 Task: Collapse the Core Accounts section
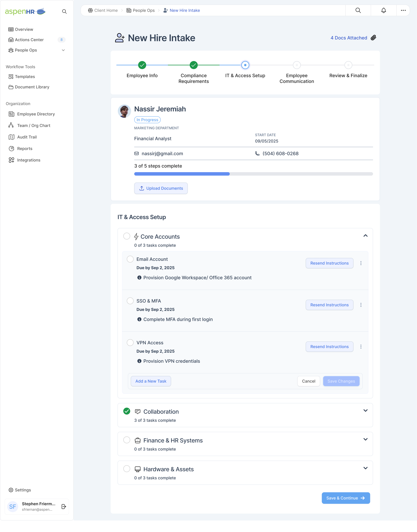click(365, 236)
